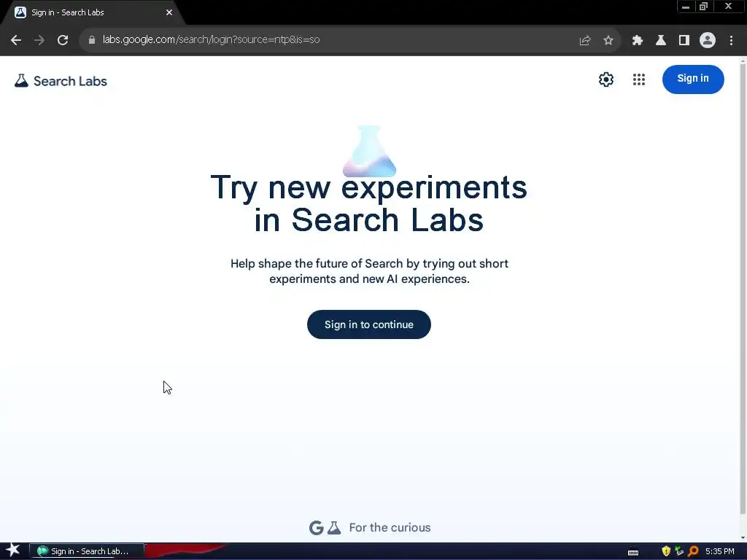Minimize the browser window
747x560 pixels.
[686, 7]
